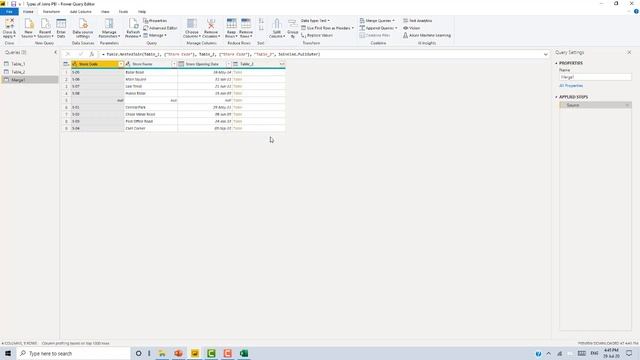The width and height of the screenshot is (640, 360).
Task: Click the taskbar search box
Action: [73, 353]
